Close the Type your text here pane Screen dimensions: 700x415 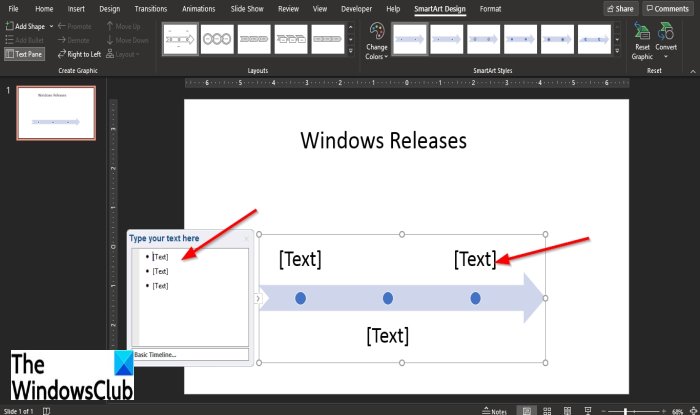[246, 238]
